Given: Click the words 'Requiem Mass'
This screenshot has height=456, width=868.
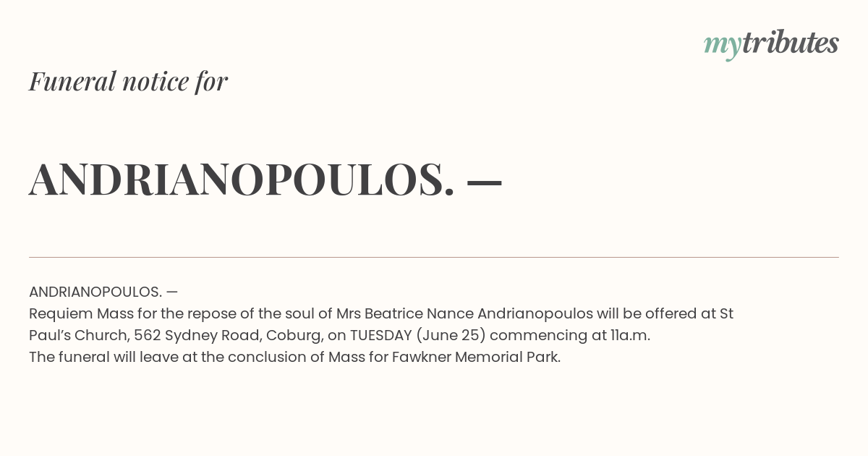Looking at the screenshot, I should pyautogui.click(x=80, y=314).
